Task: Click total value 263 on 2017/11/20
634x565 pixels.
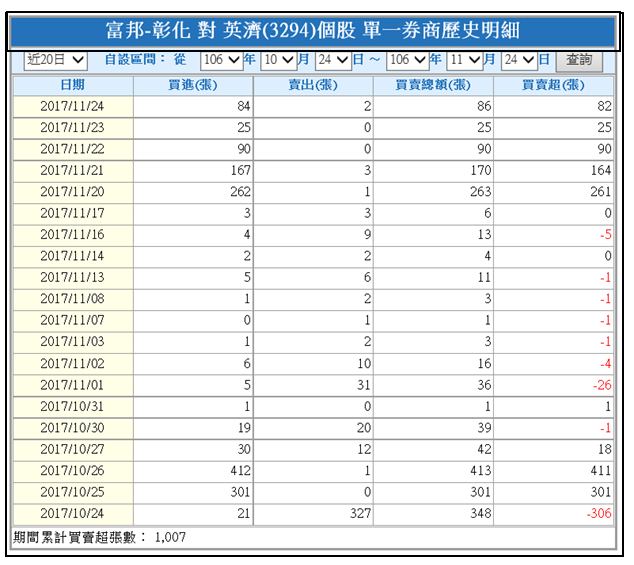Action: click(480, 192)
